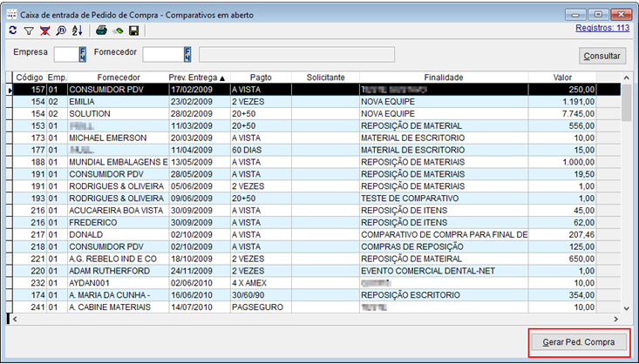Open the filter funnel tool
This screenshot has width=639, height=364.
click(x=28, y=30)
